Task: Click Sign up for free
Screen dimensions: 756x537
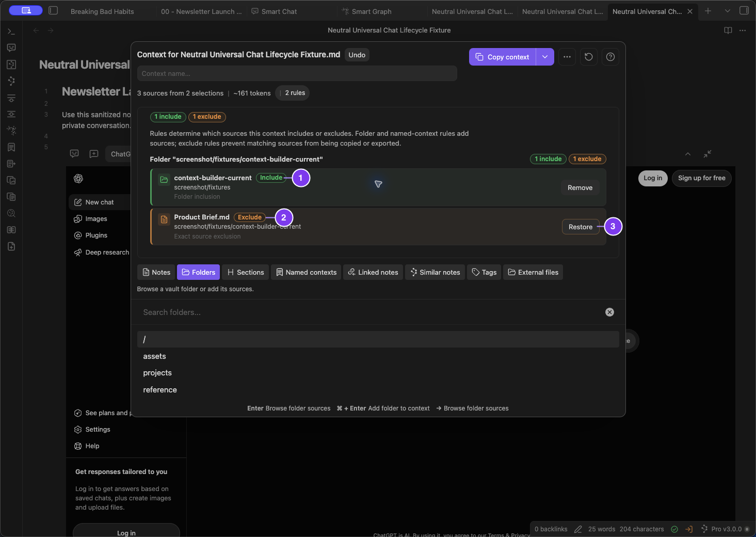Action: tap(702, 178)
